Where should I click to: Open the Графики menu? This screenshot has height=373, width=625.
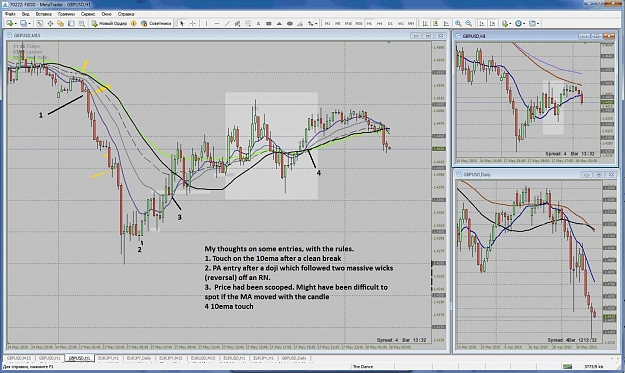click(x=66, y=14)
